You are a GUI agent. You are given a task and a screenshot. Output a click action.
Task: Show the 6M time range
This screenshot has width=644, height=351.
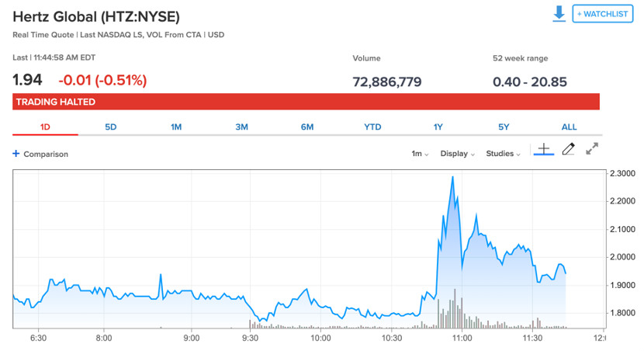307,127
